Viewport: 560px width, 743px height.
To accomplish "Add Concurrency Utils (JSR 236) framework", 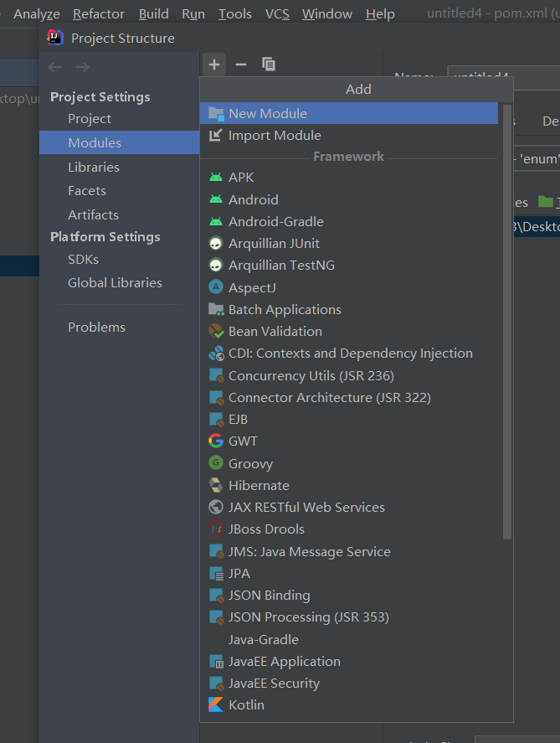I will (x=349, y=375).
